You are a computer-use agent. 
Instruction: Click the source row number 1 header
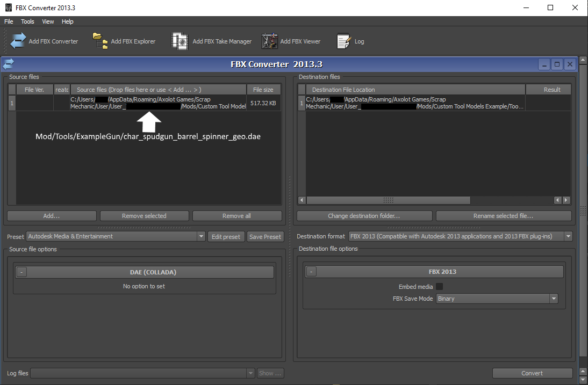tap(12, 103)
